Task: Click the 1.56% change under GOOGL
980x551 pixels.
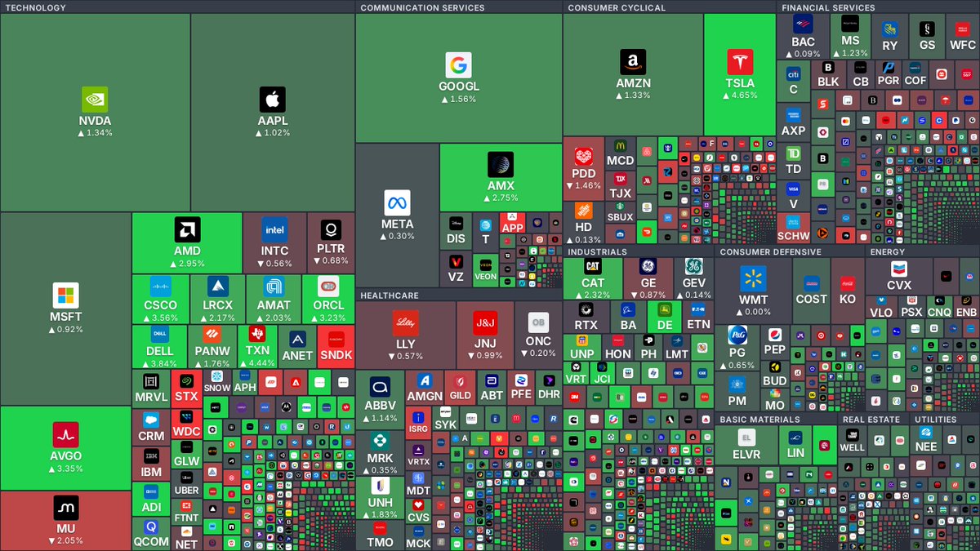Action: 458,99
